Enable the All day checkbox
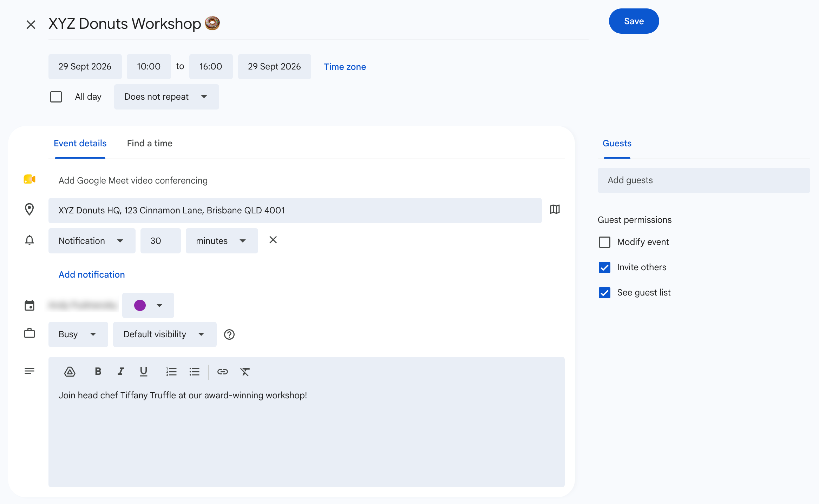This screenshot has height=504, width=819. (x=56, y=97)
